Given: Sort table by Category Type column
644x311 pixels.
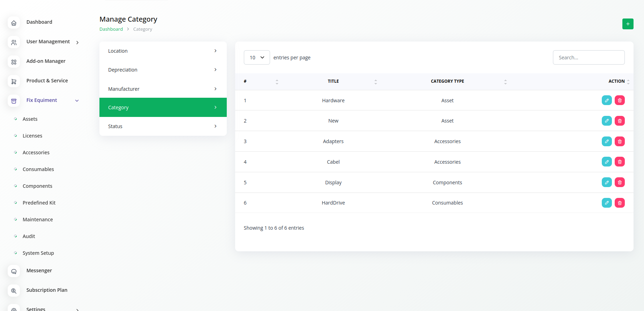Looking at the screenshot, I should coord(447,81).
